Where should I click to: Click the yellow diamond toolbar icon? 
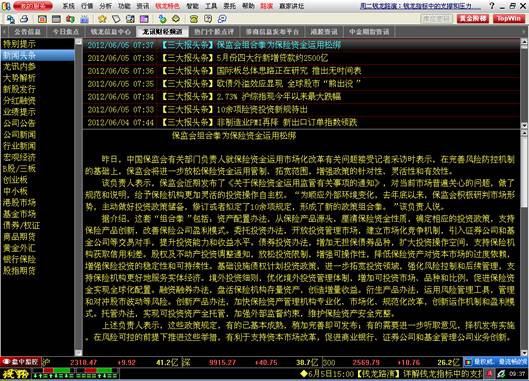coord(176,19)
